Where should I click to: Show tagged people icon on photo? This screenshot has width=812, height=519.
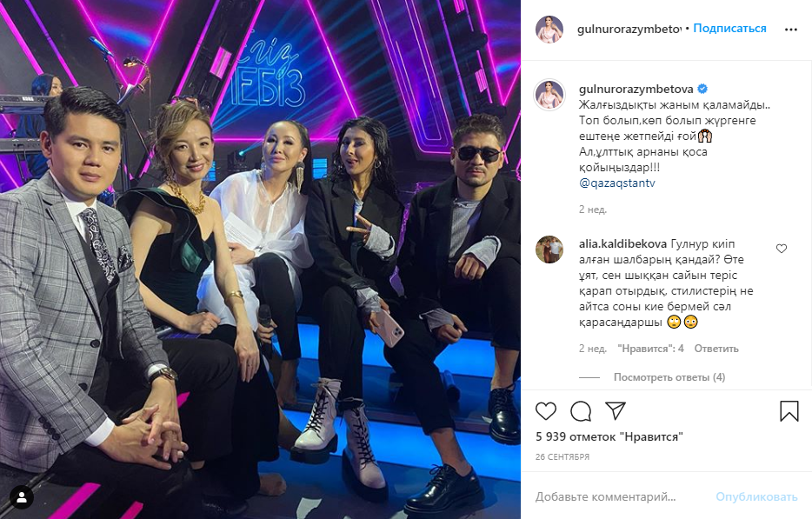[22, 498]
